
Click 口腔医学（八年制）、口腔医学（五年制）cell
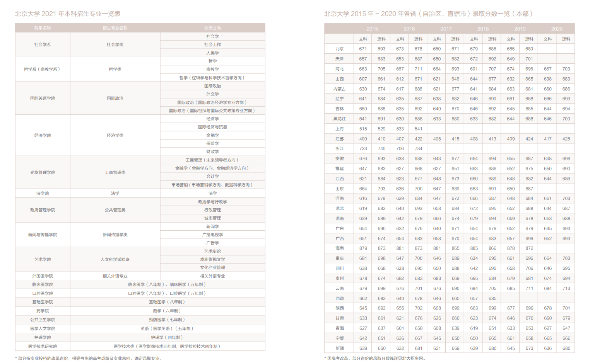[x=168, y=293]
